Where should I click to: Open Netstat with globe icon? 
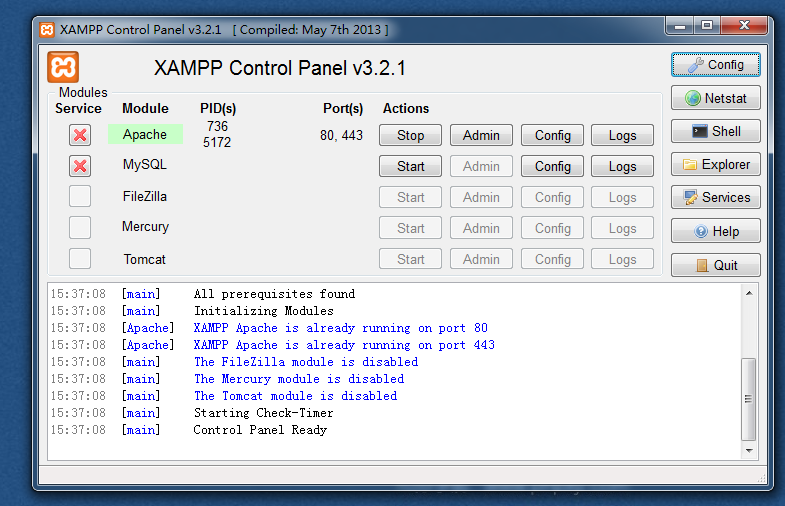tap(715, 98)
